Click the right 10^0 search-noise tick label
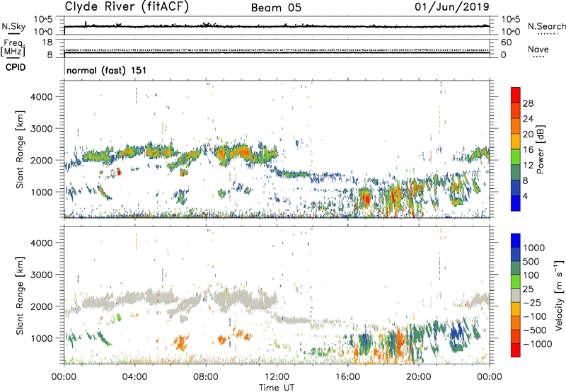 pyautogui.click(x=510, y=32)
